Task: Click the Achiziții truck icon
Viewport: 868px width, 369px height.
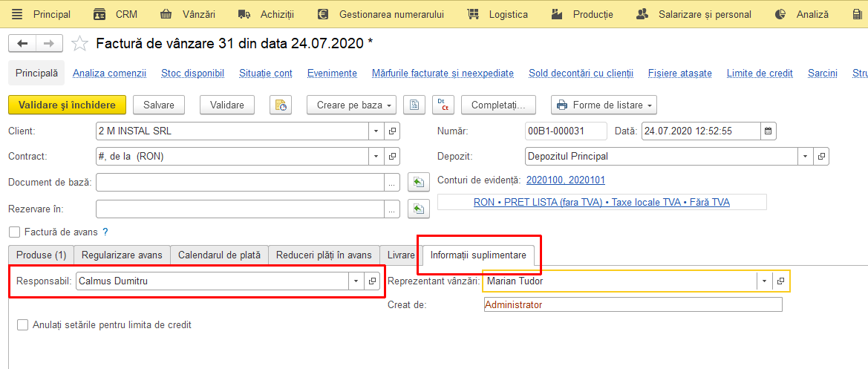Action: (x=244, y=14)
